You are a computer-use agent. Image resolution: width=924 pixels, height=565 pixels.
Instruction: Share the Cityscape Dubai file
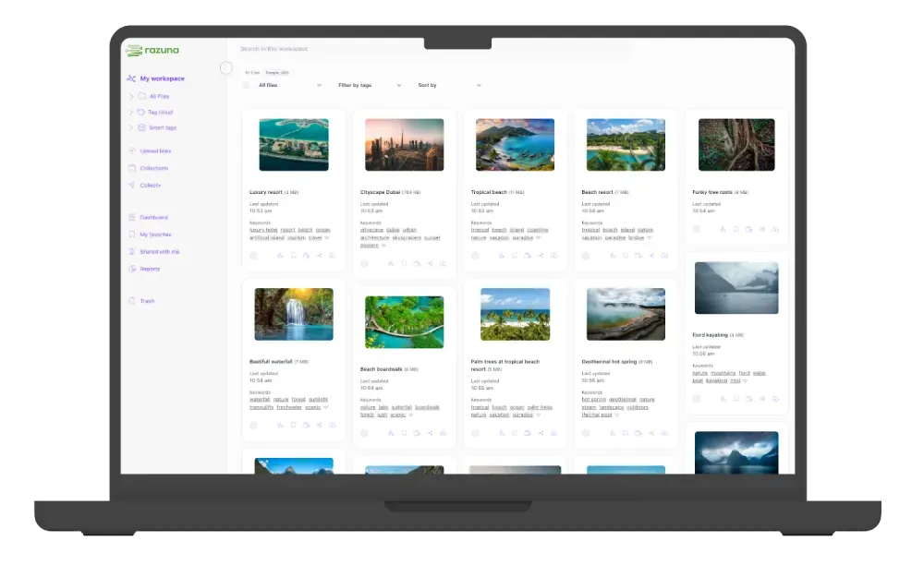point(430,263)
